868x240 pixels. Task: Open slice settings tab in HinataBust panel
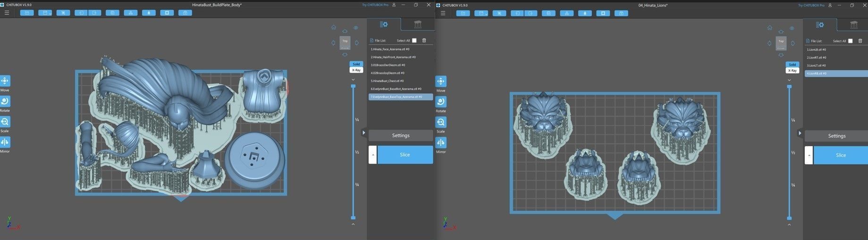point(384,25)
